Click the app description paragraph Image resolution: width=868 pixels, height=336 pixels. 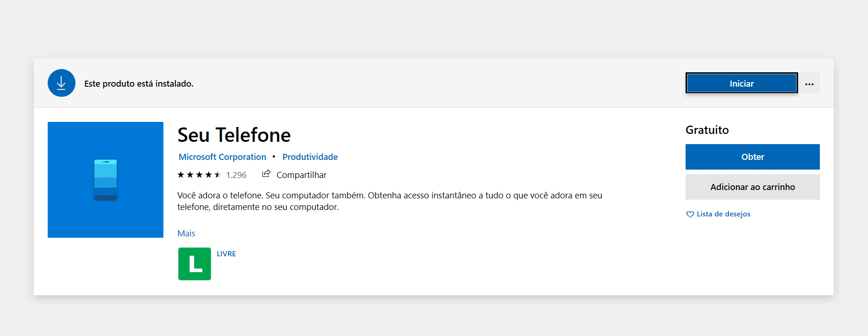[x=390, y=201]
